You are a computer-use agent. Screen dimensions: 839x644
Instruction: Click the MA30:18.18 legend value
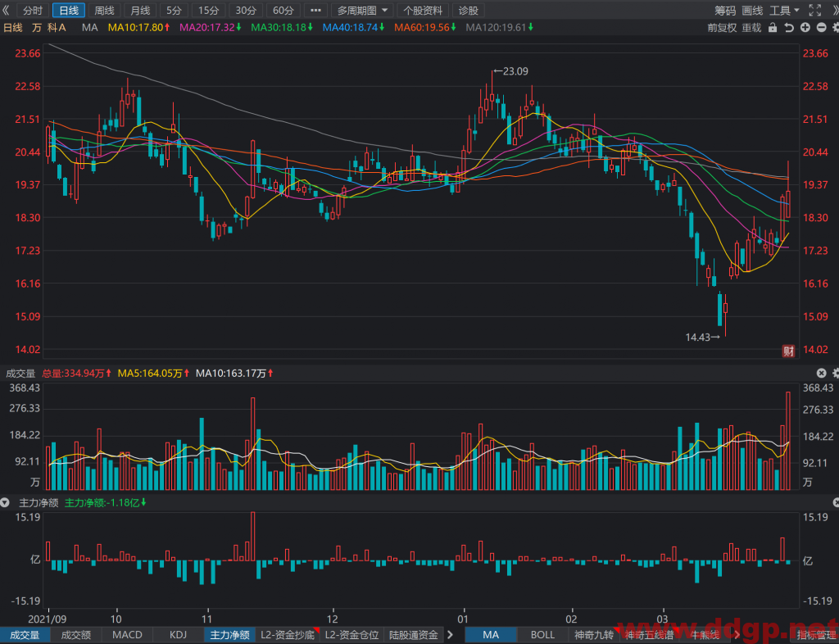pyautogui.click(x=282, y=28)
